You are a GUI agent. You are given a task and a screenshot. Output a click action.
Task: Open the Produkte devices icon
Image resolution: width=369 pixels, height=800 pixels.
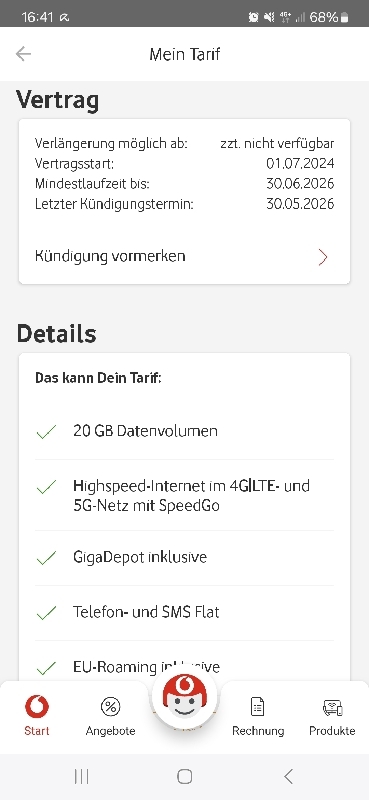[332, 708]
